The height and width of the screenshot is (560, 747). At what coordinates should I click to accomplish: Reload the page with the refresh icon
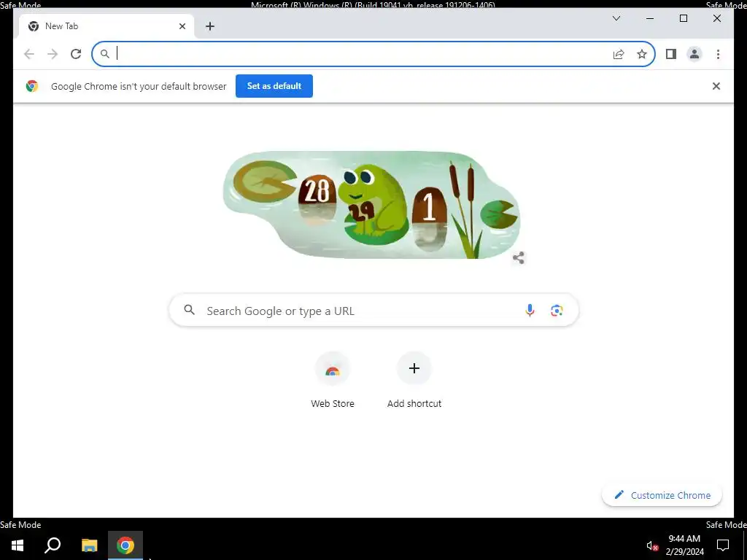(76, 54)
